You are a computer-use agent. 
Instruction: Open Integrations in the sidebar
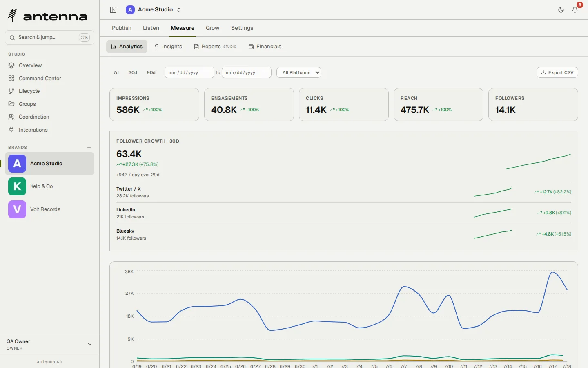click(49, 130)
